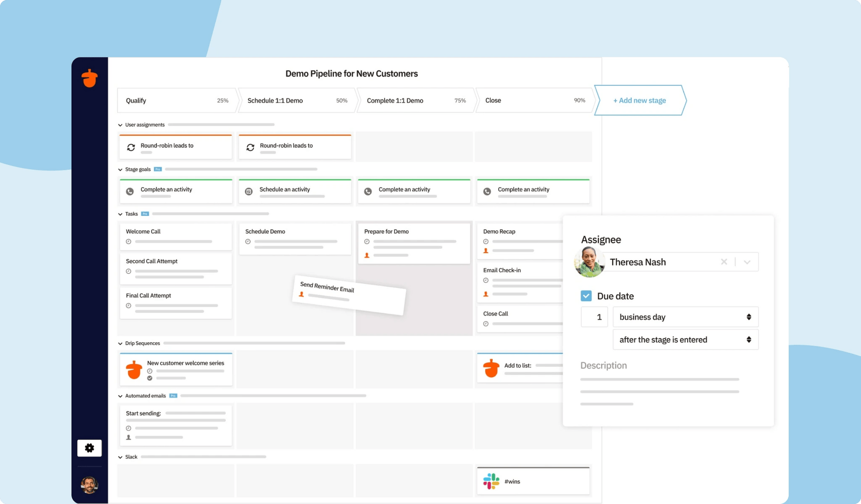Screen dimensions: 861x504
Task: Click the assignee person icon on Prepare for Demo
Action: (366, 255)
